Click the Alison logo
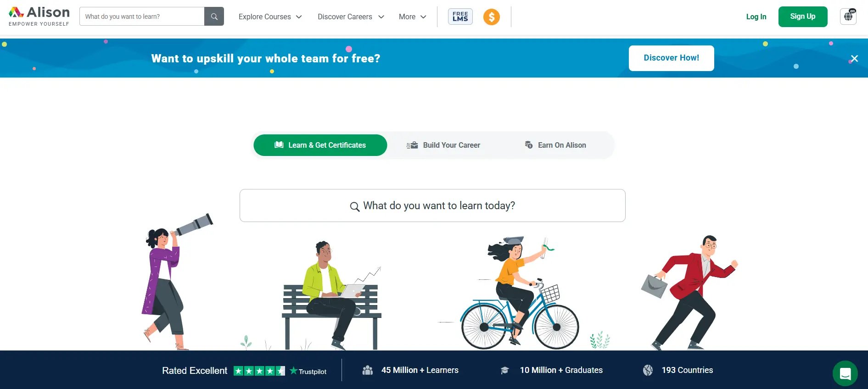 coord(39,17)
